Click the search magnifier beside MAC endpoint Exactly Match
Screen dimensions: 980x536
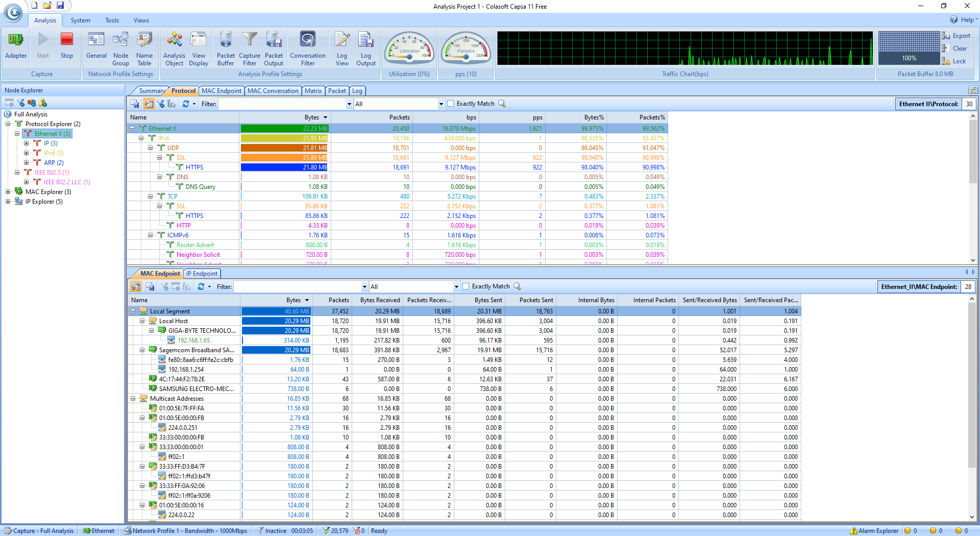click(518, 286)
